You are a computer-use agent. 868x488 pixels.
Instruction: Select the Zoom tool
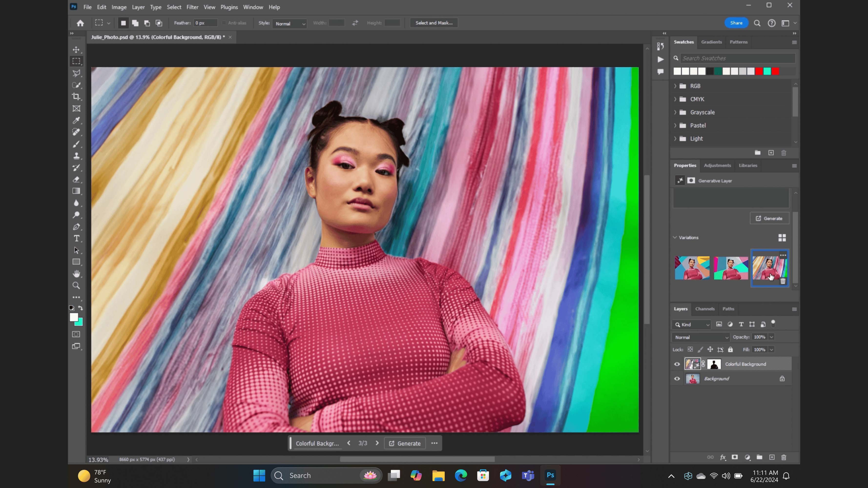(76, 285)
